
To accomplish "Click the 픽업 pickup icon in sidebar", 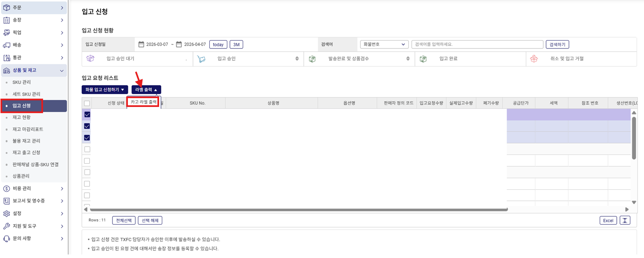I will point(7,33).
